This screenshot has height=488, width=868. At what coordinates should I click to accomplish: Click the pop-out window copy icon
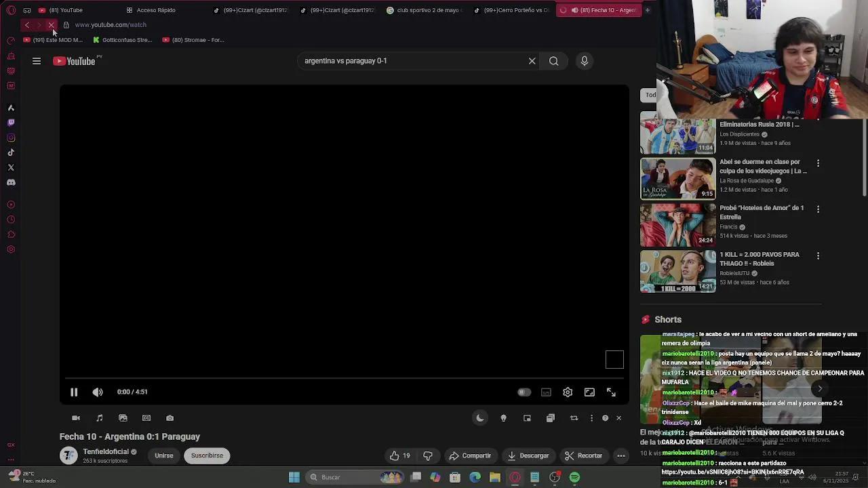click(x=550, y=418)
